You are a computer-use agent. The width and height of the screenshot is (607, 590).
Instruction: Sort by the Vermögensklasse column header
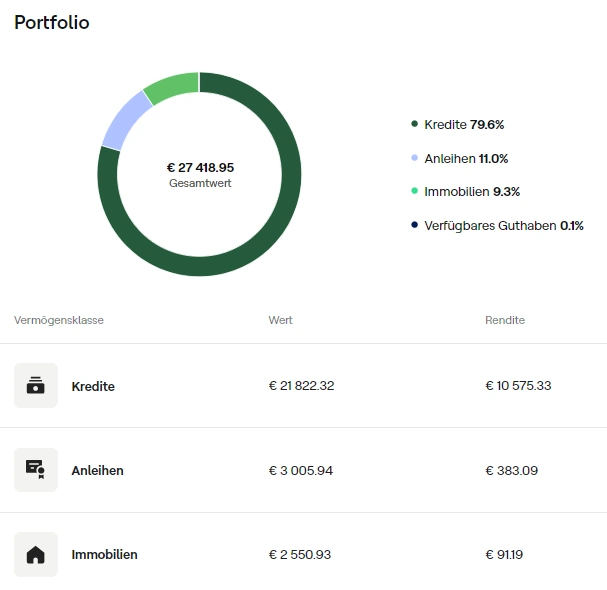coord(59,320)
